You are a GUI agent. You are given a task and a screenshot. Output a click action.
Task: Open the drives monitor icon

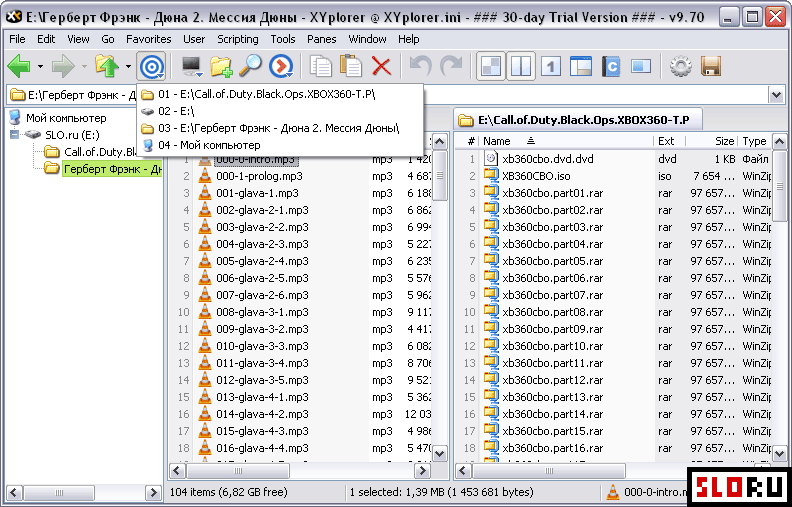pos(192,67)
